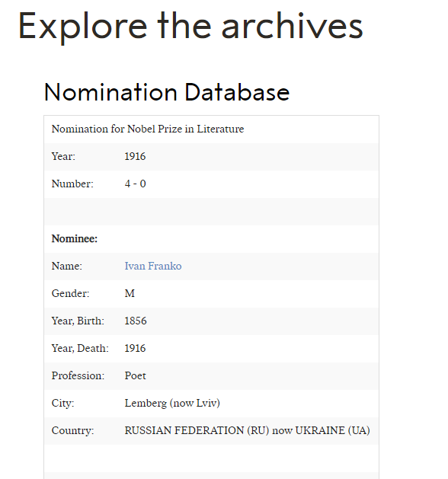The height and width of the screenshot is (479, 448).
Task: Click the Year, Birth value 1856
Action: click(136, 321)
